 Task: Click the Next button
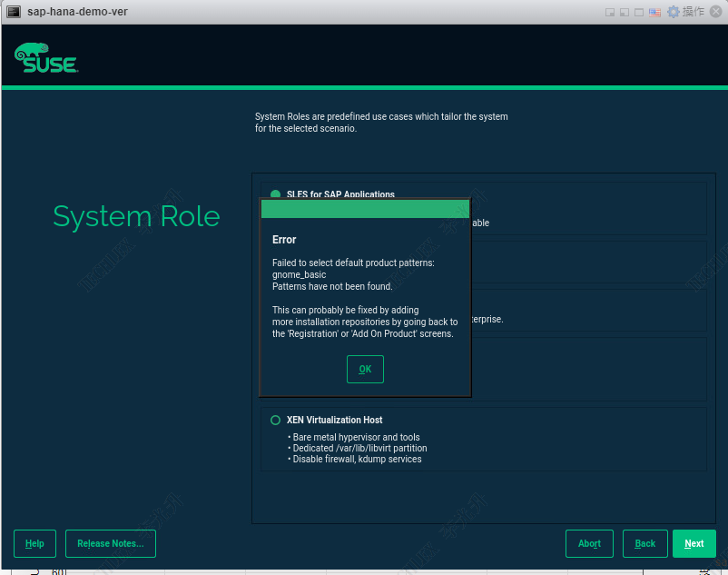click(x=694, y=543)
